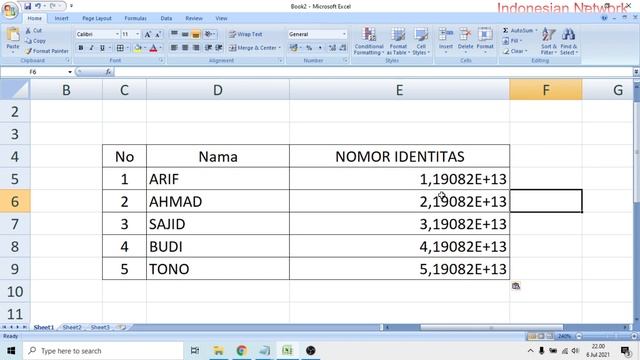640x360 pixels.
Task: Click the Insert Function fx button
Action: click(108, 72)
